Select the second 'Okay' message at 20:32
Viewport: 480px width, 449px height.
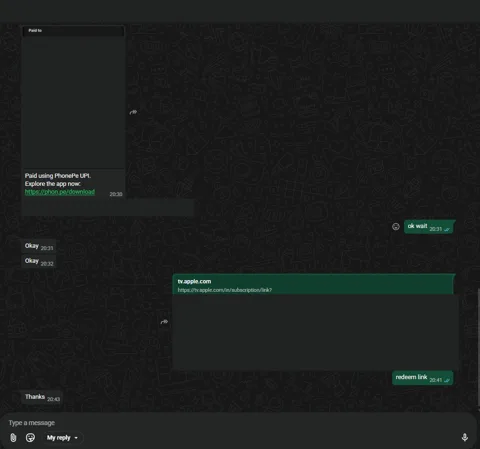pos(39,261)
